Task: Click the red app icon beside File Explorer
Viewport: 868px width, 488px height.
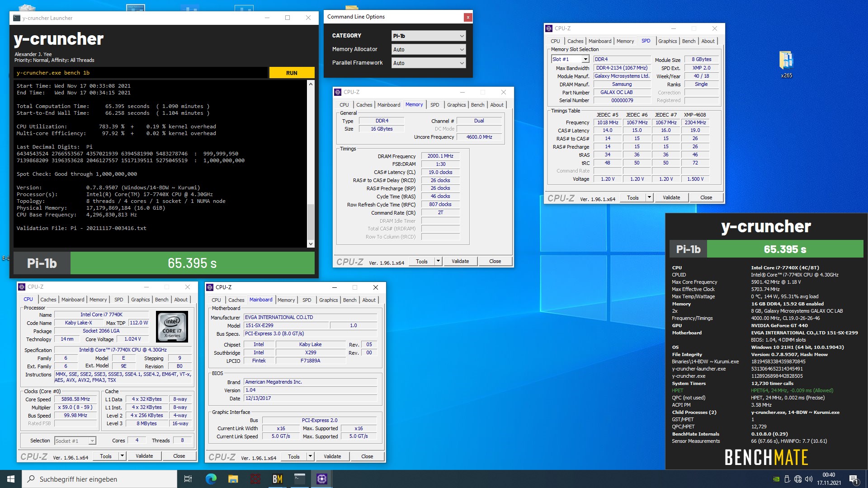Action: click(x=255, y=479)
